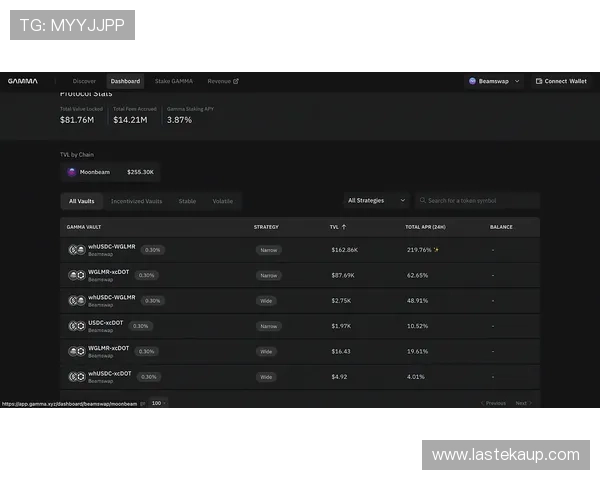Viewport: 600px width, 480px height.
Task: Click the TVL sort arrow in table header
Action: pos(345,227)
